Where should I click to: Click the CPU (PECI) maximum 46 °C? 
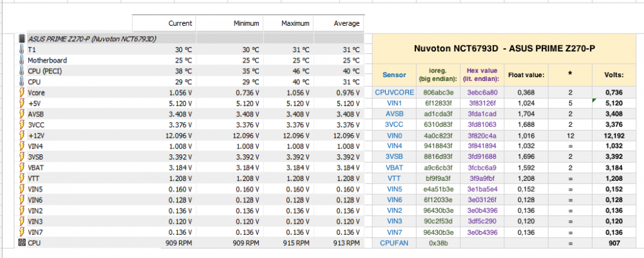[300, 71]
